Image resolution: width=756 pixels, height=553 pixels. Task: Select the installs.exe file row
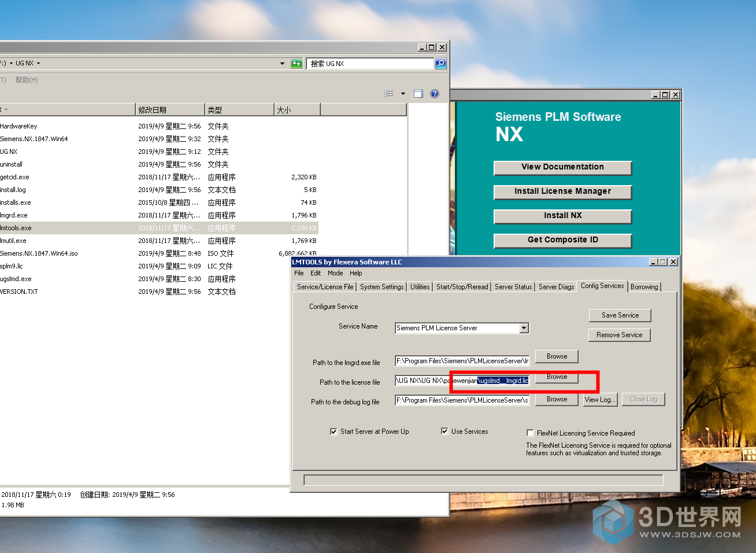tap(159, 202)
